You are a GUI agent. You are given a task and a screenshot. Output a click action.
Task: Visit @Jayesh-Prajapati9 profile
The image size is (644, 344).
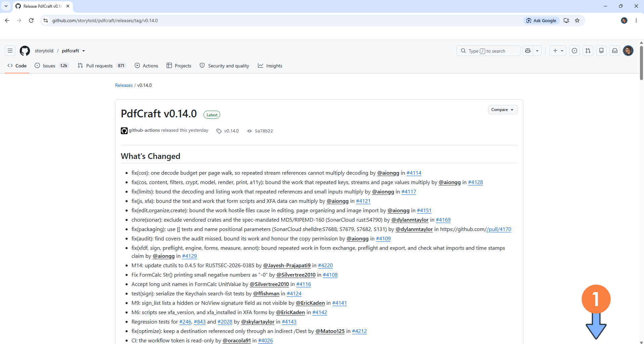pos(287,266)
